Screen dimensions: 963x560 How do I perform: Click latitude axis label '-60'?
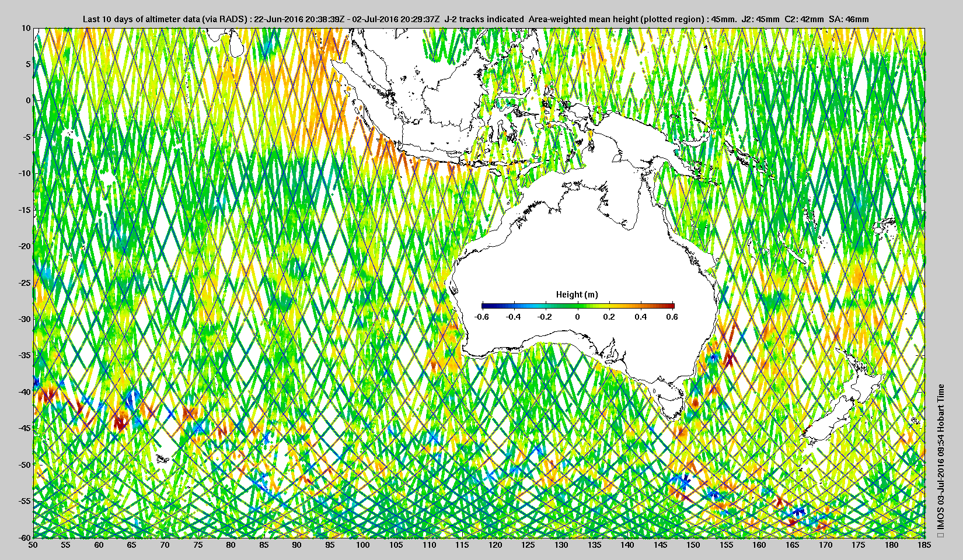click(x=25, y=537)
